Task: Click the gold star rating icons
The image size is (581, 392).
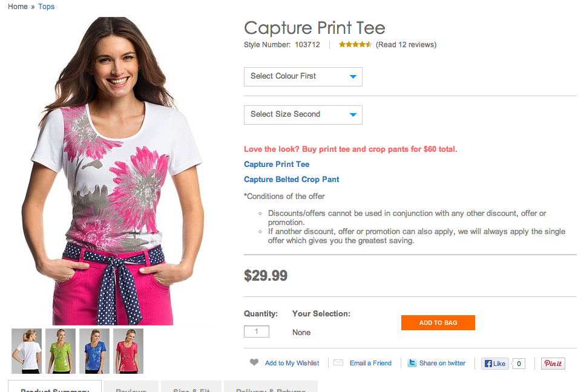Action: pos(355,44)
